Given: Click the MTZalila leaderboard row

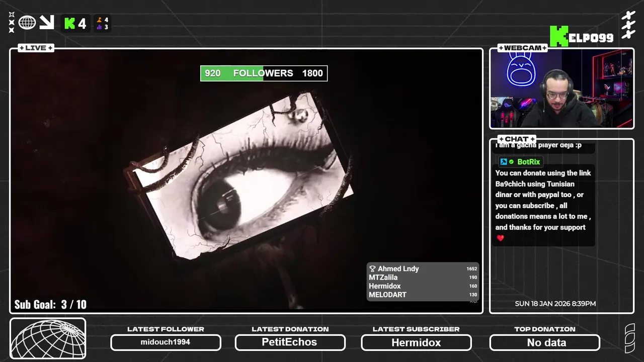Looking at the screenshot, I should pyautogui.click(x=423, y=278).
